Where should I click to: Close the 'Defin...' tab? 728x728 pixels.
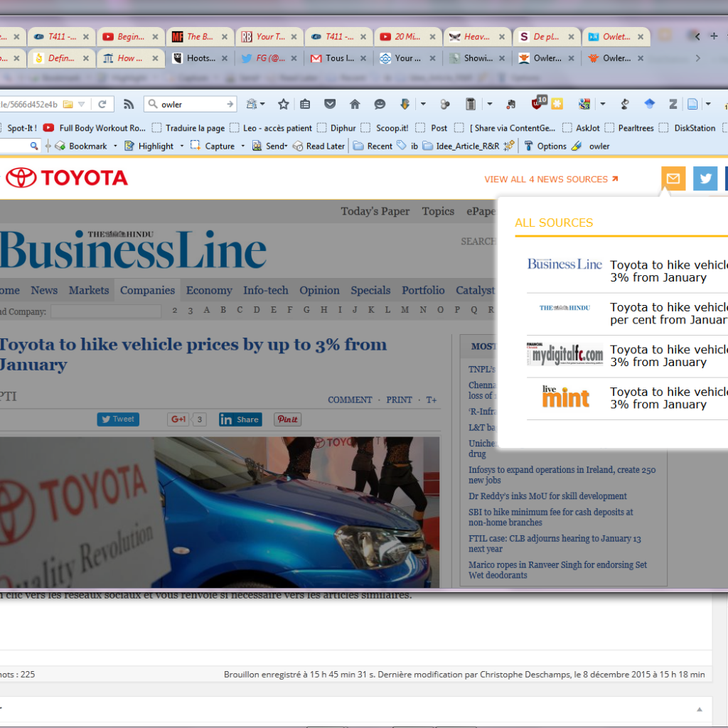click(x=86, y=58)
